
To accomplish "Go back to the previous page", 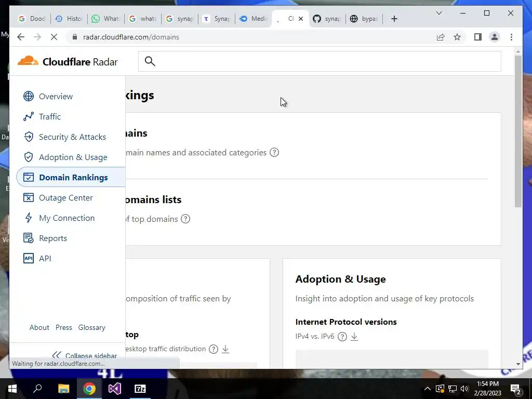I will [21, 37].
